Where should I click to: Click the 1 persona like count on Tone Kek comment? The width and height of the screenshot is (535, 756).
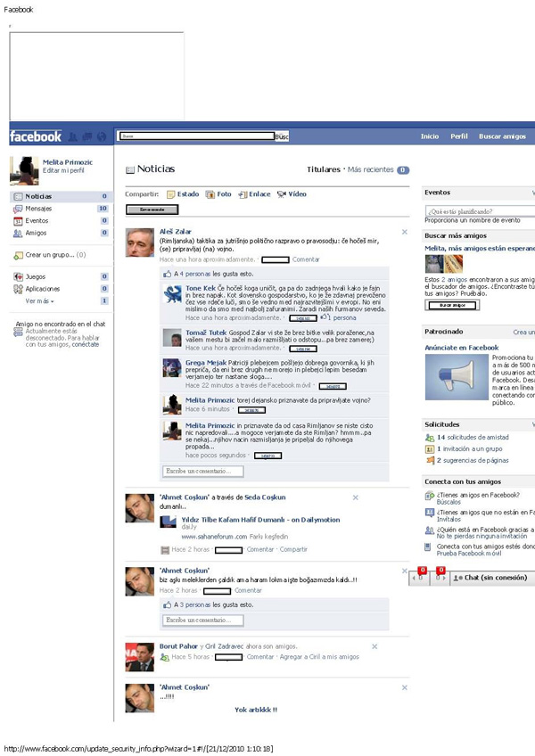(x=342, y=317)
